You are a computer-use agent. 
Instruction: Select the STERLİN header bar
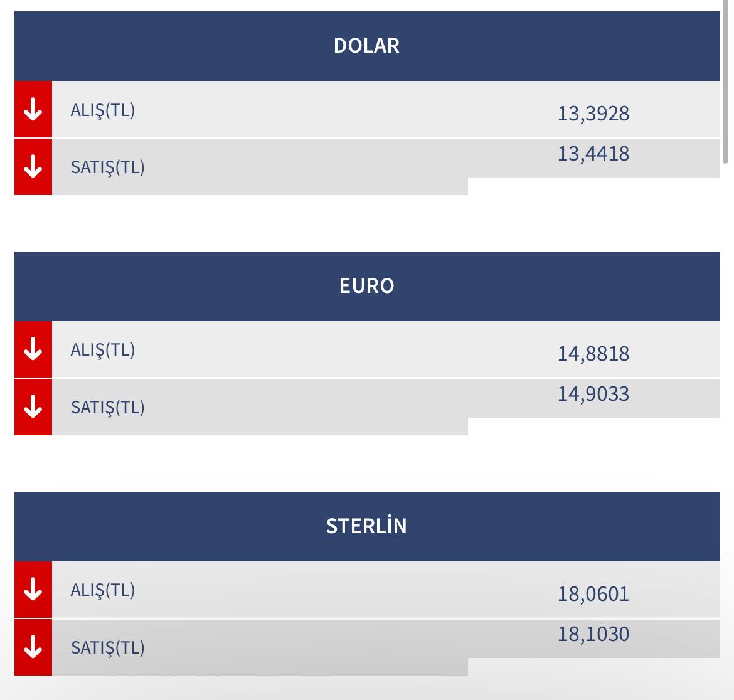click(x=367, y=526)
